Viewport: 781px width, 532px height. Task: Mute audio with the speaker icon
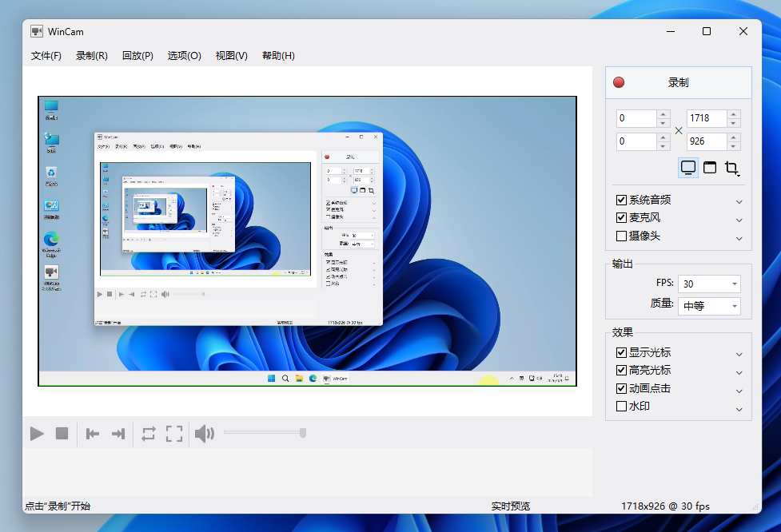click(204, 434)
